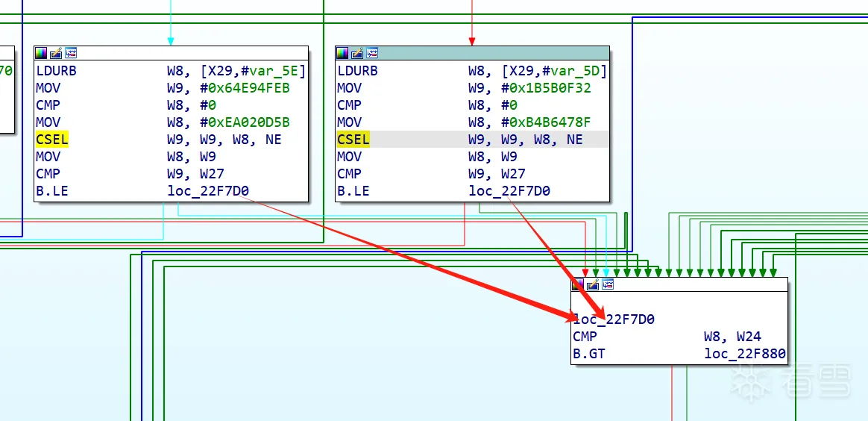This screenshot has width=868, height=421.
Task: Click CMP W8, #0 in var_5E block
Action: pyautogui.click(x=126, y=105)
